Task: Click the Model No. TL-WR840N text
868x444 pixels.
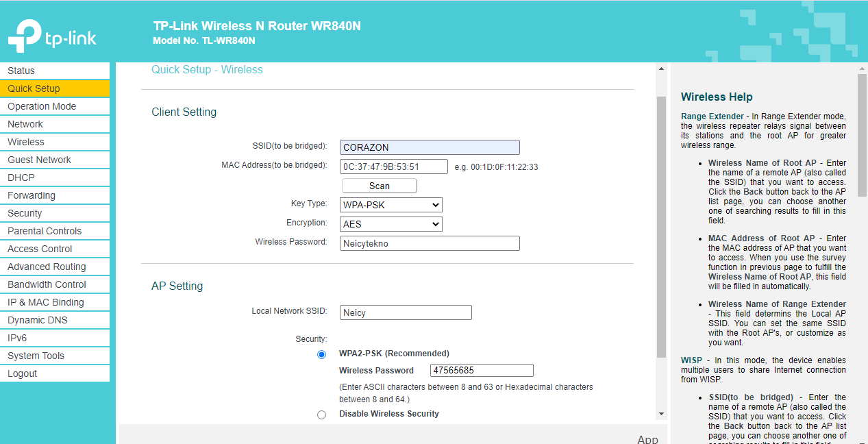Action: (x=204, y=40)
